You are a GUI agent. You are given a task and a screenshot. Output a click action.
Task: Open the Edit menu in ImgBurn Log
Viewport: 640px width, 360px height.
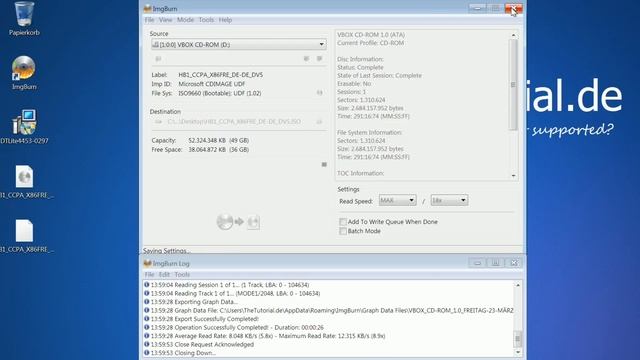pyautogui.click(x=164, y=274)
